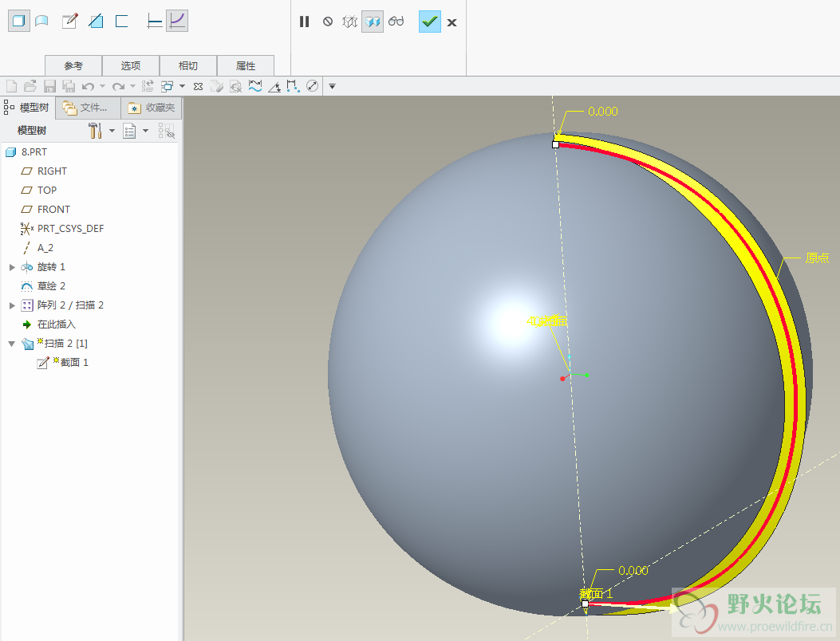Image resolution: width=840 pixels, height=641 pixels.
Task: Click the verify glasses preview icon
Action: [396, 22]
